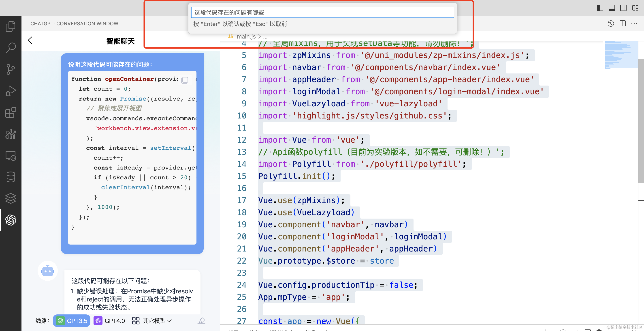The image size is (644, 331).
Task: Select the GPT4.0 model tab
Action: coord(109,321)
